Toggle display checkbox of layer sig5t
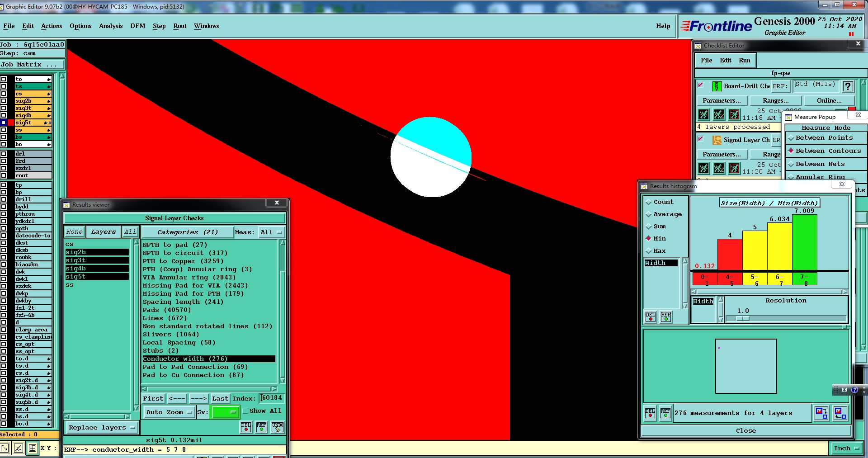 (4, 123)
